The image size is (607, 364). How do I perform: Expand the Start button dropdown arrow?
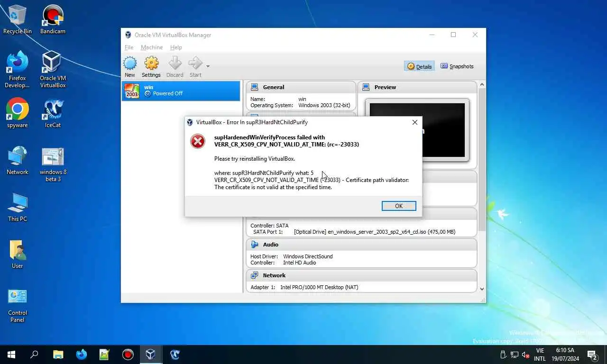[x=208, y=66]
